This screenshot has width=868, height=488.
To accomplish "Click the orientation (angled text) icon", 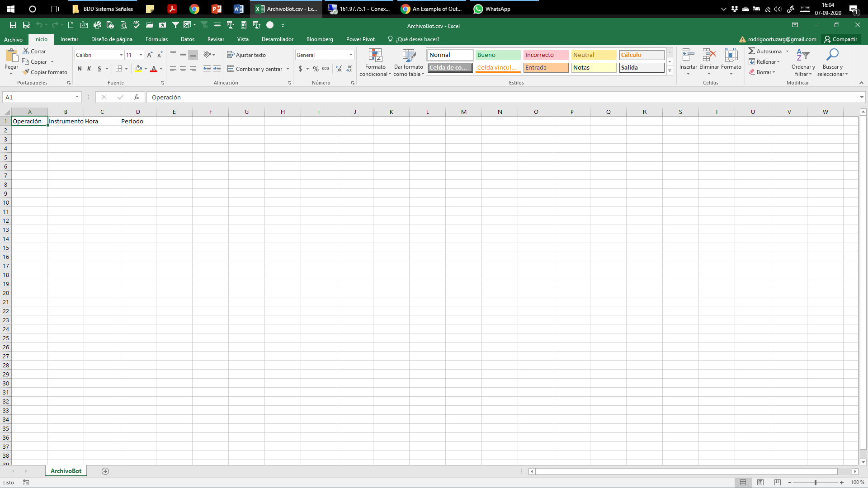I will click(x=207, y=55).
